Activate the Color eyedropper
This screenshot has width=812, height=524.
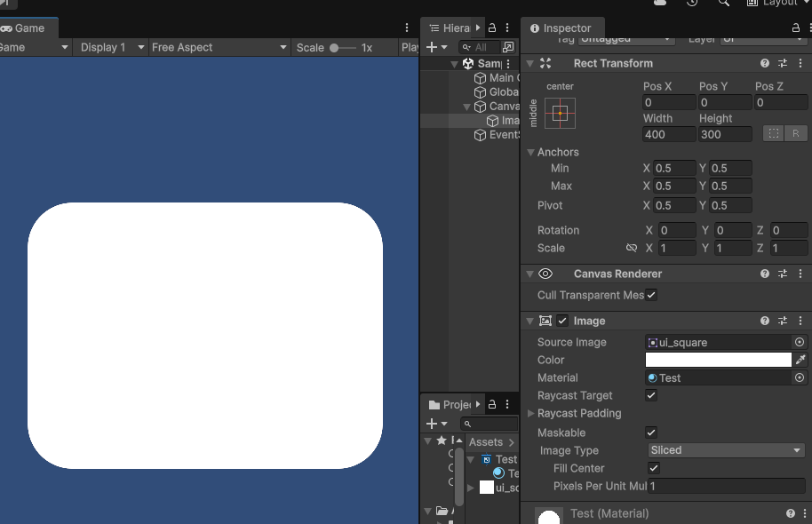point(800,360)
